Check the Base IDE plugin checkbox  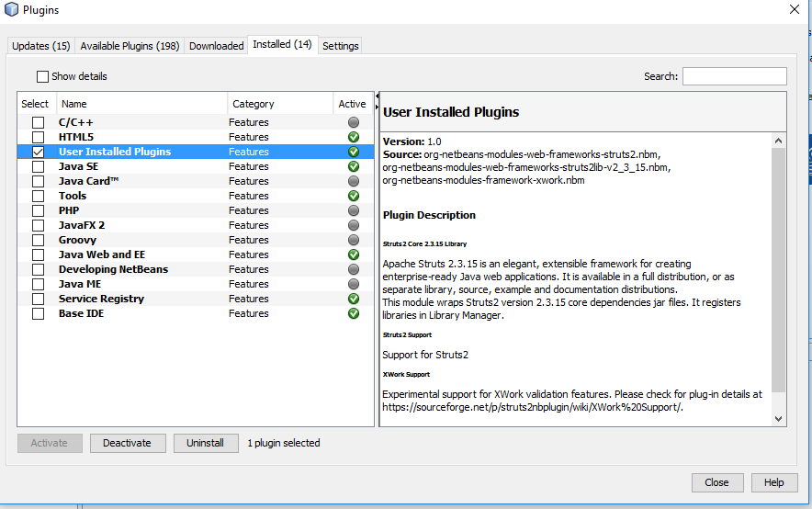[38, 314]
